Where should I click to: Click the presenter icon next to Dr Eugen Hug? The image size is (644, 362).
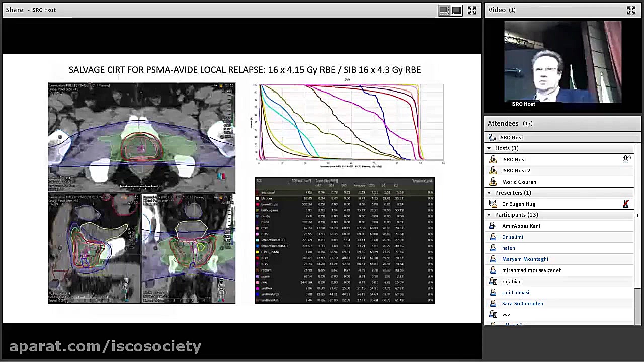pos(493,204)
